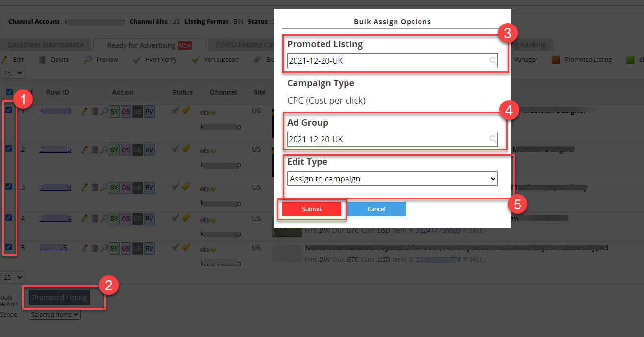Open the Edit Type dropdown in the dialog
Image resolution: width=644 pixels, height=337 pixels.
tap(392, 179)
